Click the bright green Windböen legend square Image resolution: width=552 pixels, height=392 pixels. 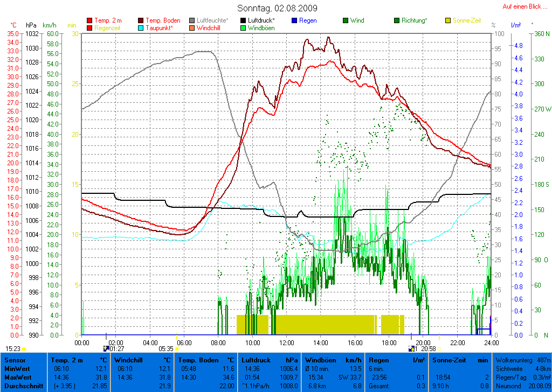[x=243, y=28]
